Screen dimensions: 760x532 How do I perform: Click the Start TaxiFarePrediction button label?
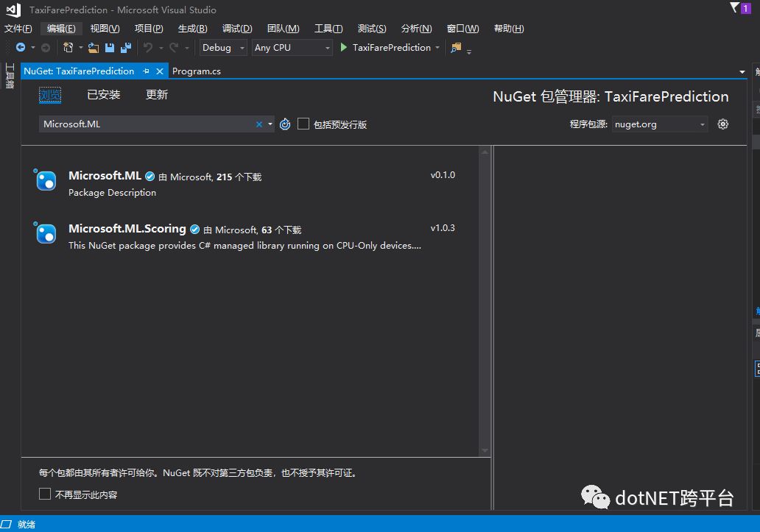coord(391,47)
